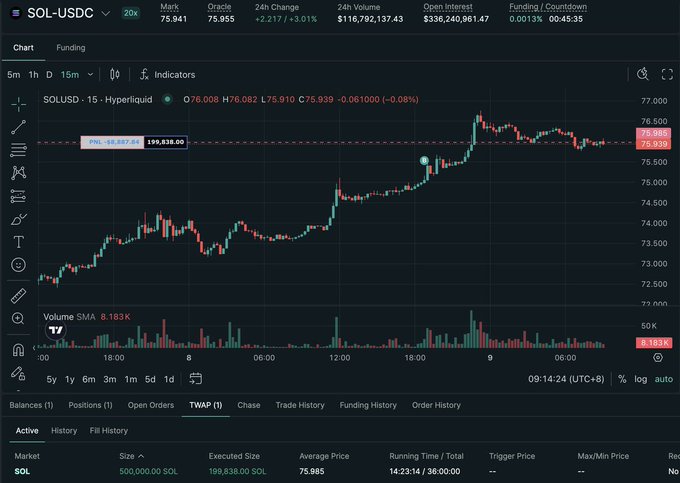The image size is (680, 483).
Task: Click the position PNL line label
Action: pos(134,142)
